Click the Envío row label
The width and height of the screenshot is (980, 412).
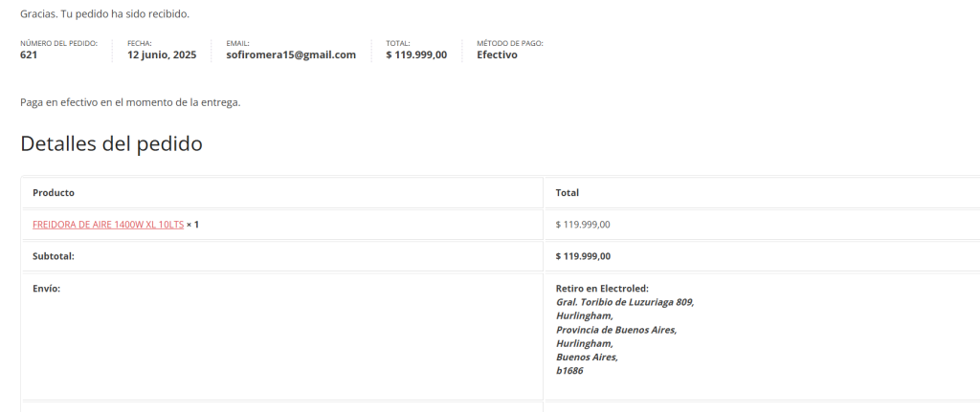46,288
